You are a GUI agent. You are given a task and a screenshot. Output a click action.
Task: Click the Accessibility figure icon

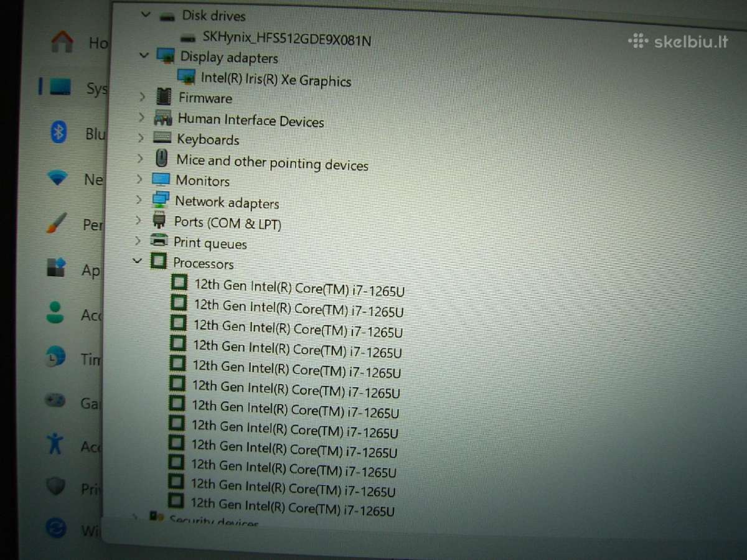click(x=55, y=444)
